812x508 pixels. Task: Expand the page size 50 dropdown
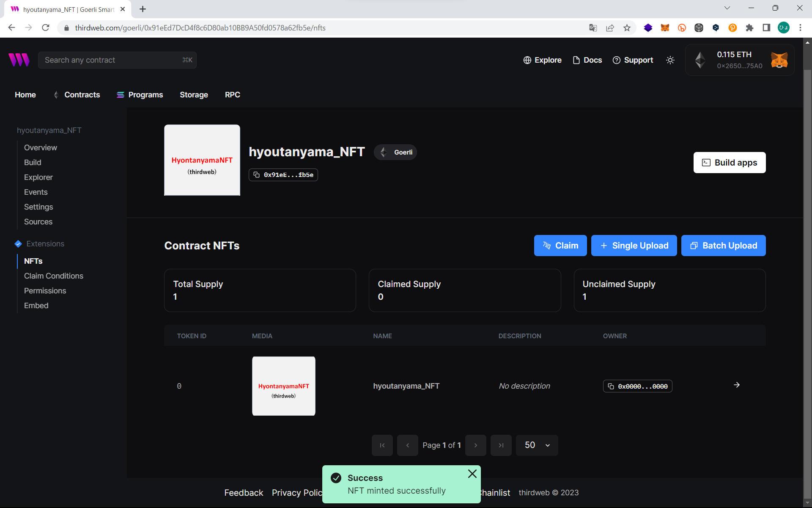pos(537,445)
